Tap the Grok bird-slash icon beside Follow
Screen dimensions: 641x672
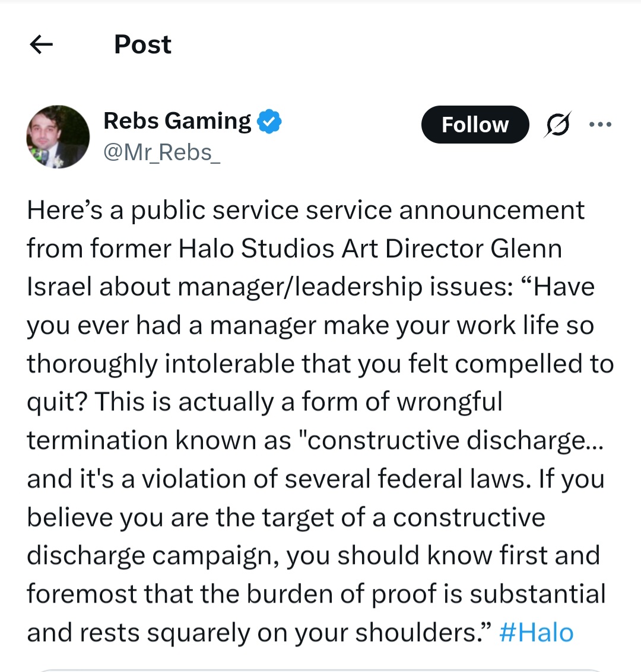click(557, 124)
